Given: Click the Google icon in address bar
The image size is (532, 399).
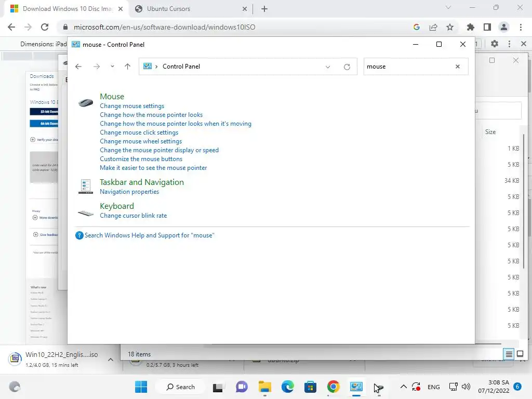Looking at the screenshot, I should pos(416,27).
